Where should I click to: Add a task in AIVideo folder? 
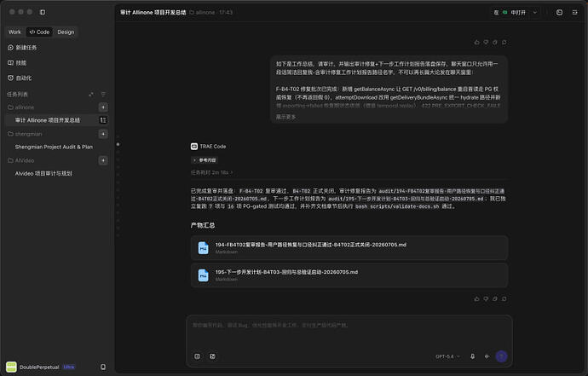coord(103,160)
